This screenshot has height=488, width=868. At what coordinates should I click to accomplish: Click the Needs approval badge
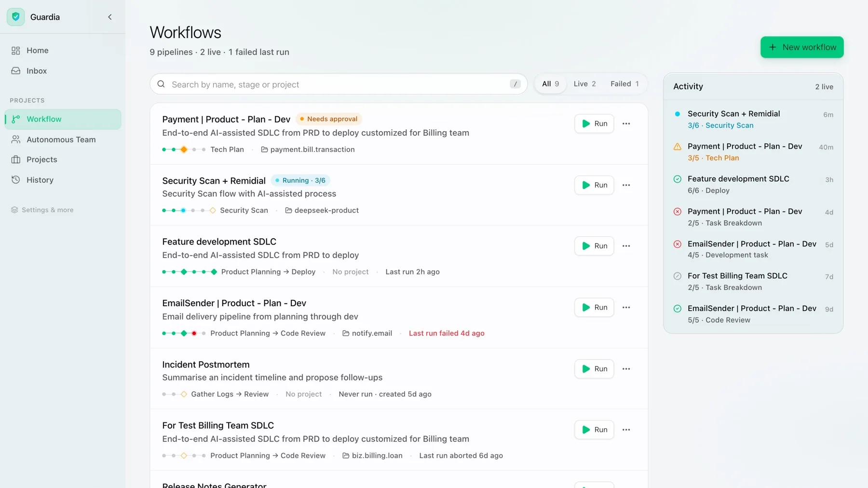pos(328,119)
